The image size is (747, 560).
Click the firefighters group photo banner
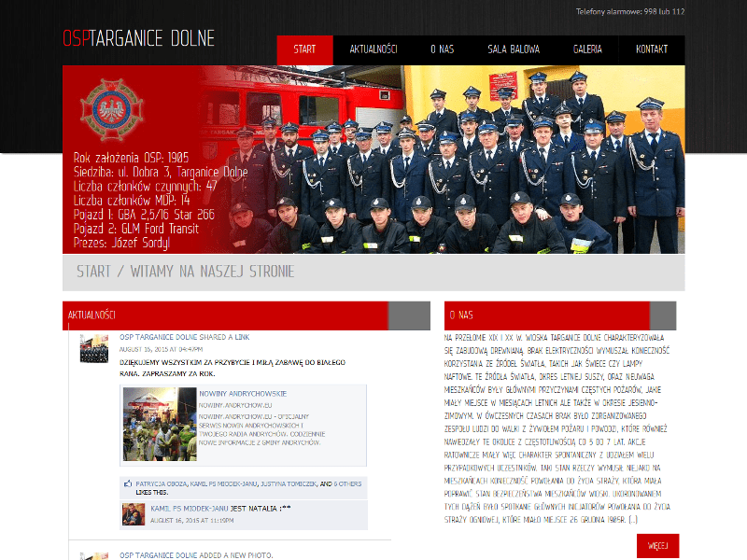467,159
